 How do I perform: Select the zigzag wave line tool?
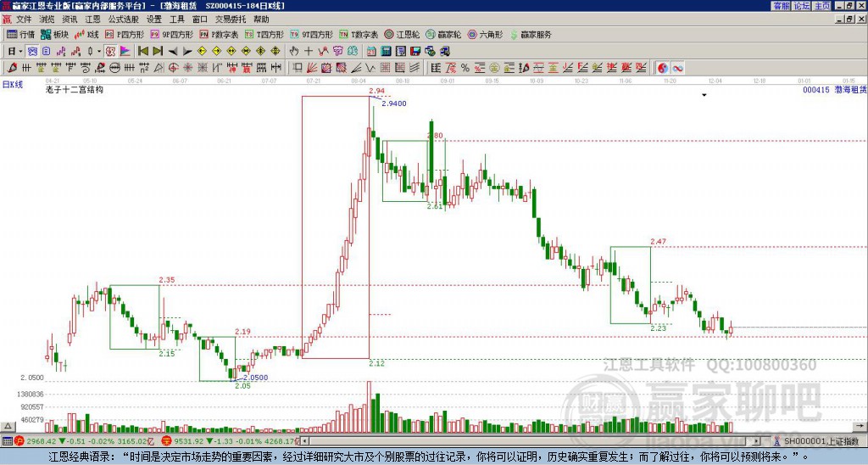tap(370, 68)
